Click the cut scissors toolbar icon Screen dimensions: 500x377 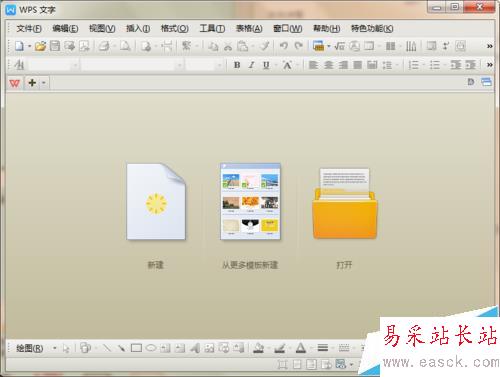tap(228, 46)
